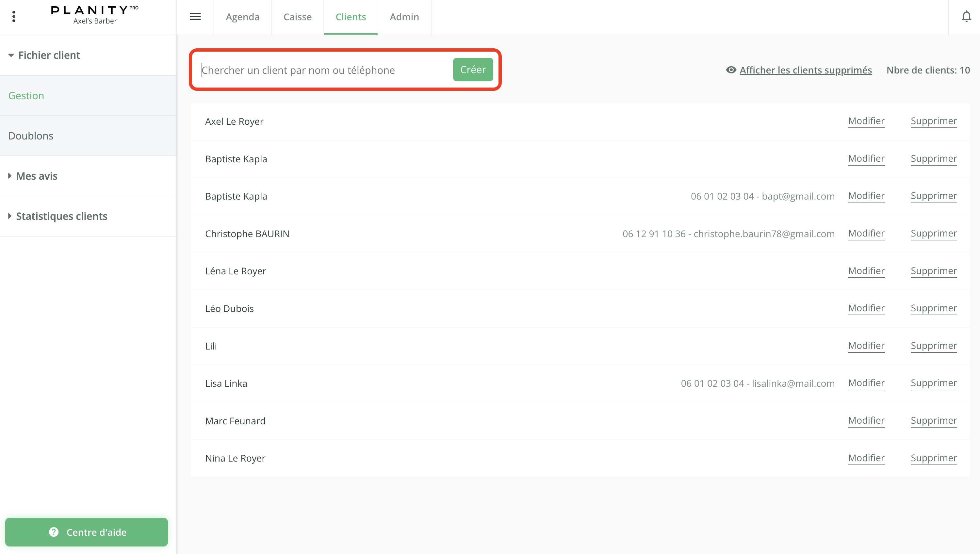Screen dimensions: 980x554
Task: Switch to the Admin tab
Action: [404, 17]
